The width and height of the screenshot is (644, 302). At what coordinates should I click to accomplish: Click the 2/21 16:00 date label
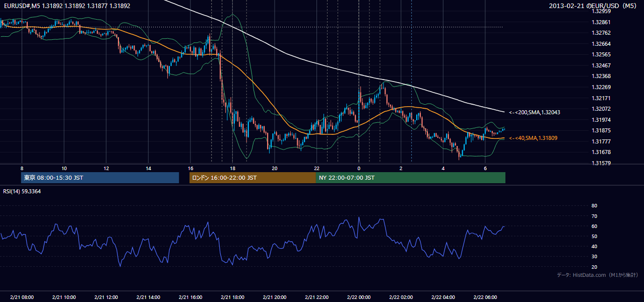[x=190, y=297]
